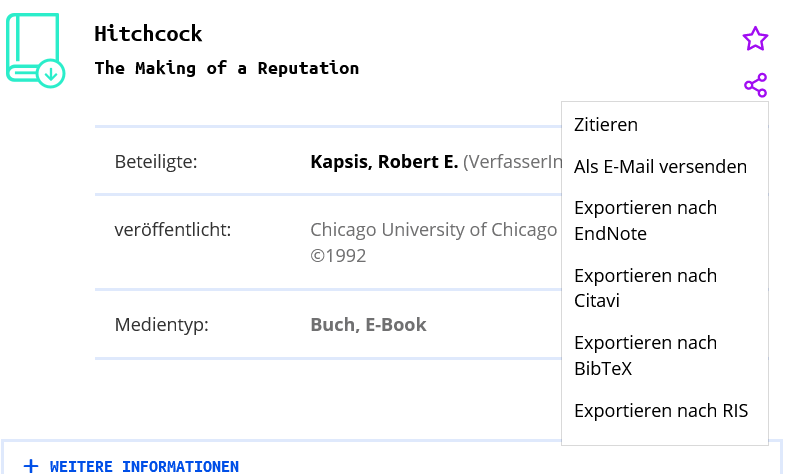
Task: Click the ©1992 publication year
Action: pos(338,256)
